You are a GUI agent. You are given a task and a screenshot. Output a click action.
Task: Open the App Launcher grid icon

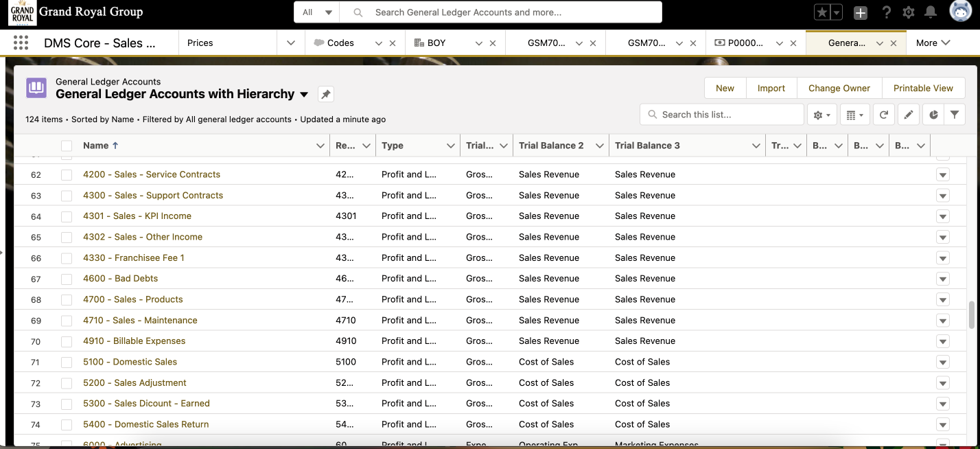point(21,43)
